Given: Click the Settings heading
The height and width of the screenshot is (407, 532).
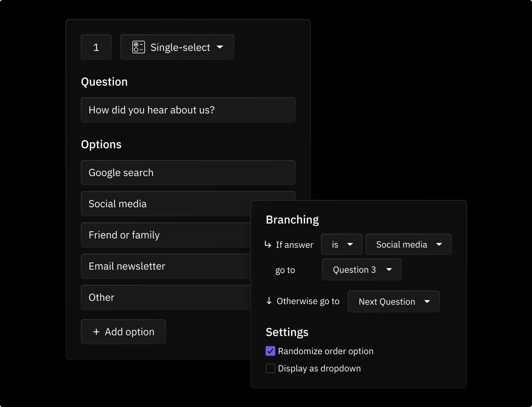Looking at the screenshot, I should 287,332.
